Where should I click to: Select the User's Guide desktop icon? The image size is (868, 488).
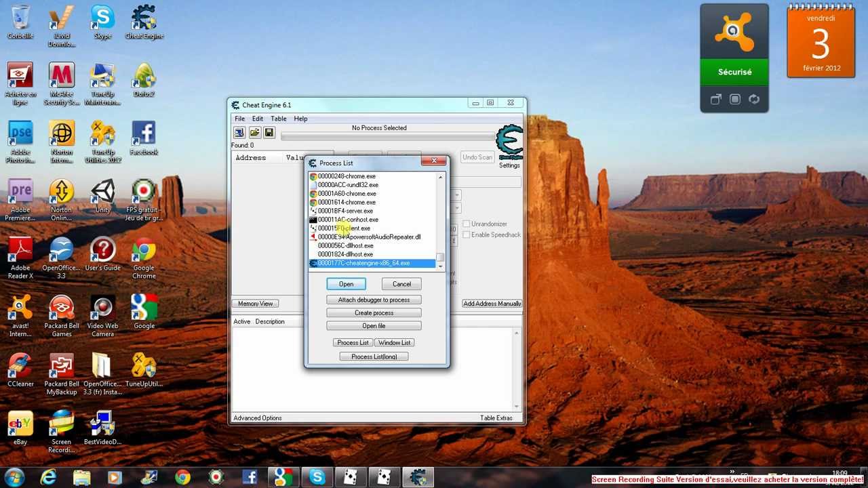pyautogui.click(x=102, y=254)
